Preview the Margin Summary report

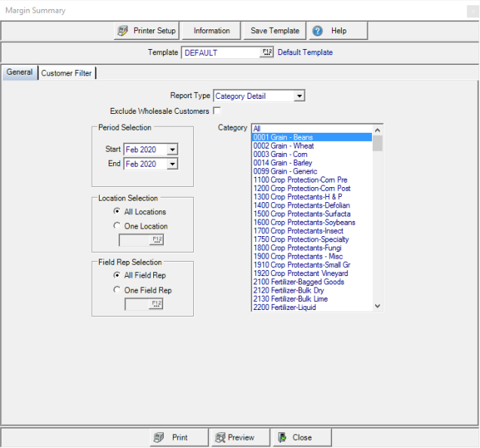pyautogui.click(x=240, y=437)
